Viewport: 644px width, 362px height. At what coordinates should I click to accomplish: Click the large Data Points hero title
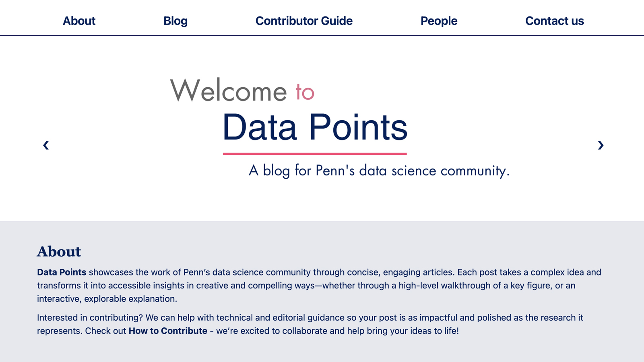[315, 127]
